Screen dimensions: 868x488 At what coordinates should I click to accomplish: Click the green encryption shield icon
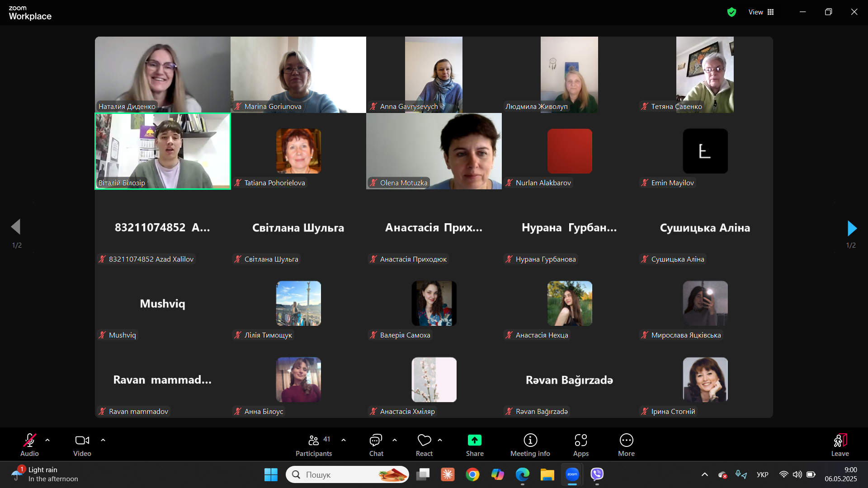click(x=731, y=12)
